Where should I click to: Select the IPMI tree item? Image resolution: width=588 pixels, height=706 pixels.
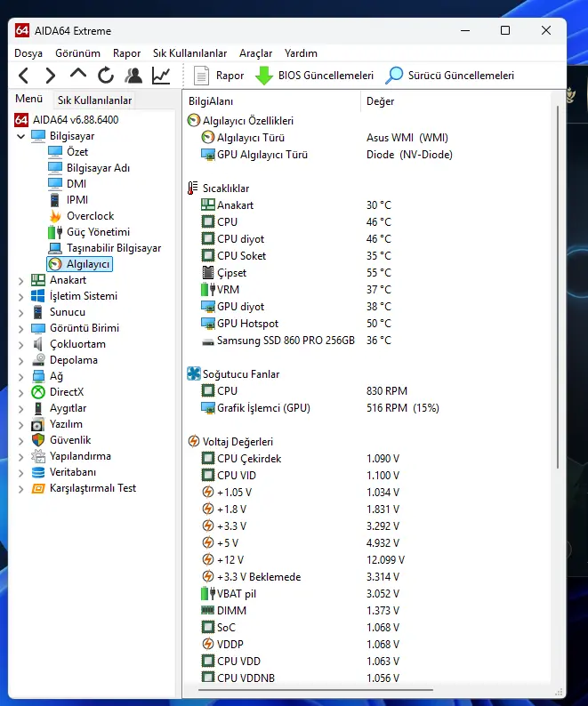tap(68, 200)
